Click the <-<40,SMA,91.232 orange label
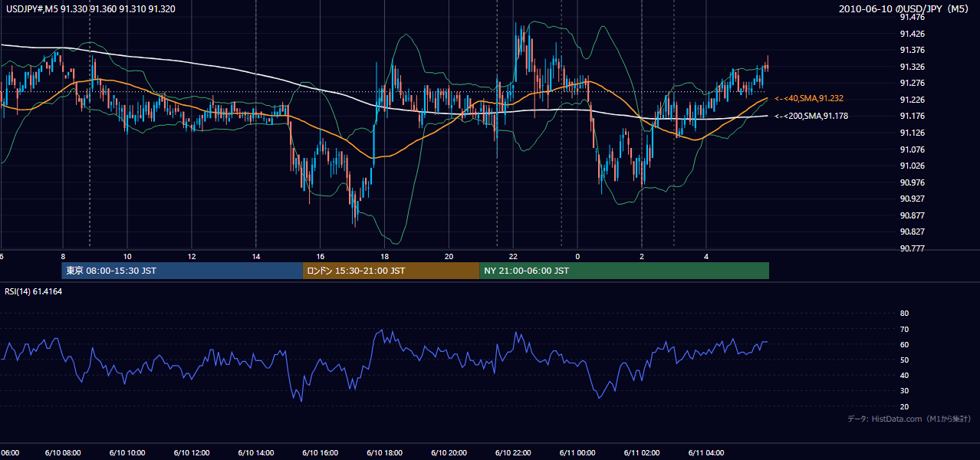980x460 pixels. tap(809, 99)
